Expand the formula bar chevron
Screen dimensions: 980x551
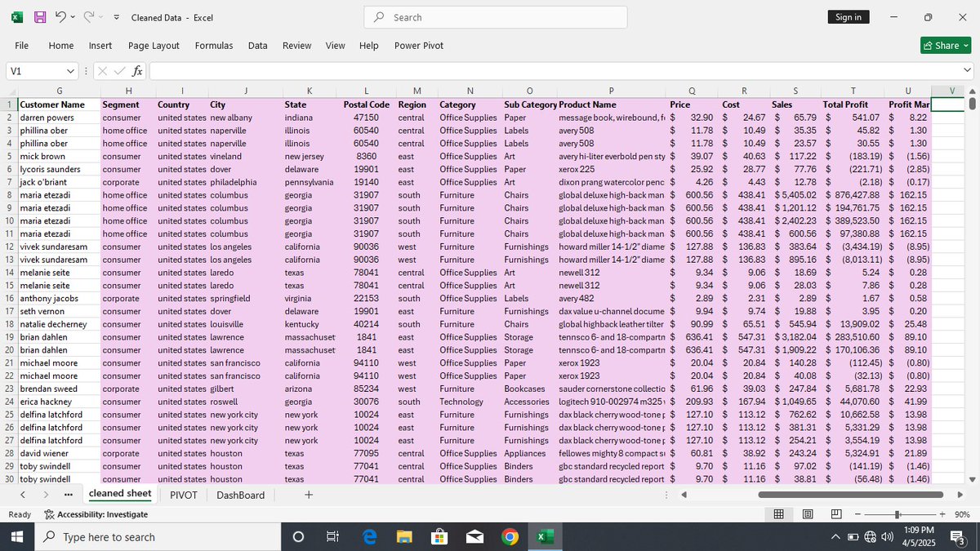pyautogui.click(x=968, y=71)
